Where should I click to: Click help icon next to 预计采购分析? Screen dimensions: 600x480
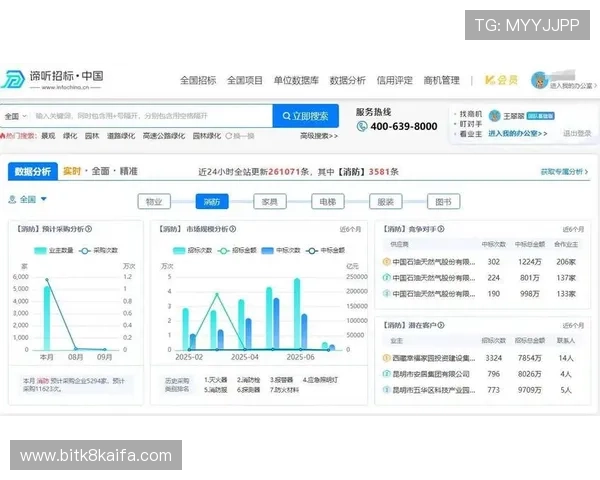pyautogui.click(x=88, y=229)
